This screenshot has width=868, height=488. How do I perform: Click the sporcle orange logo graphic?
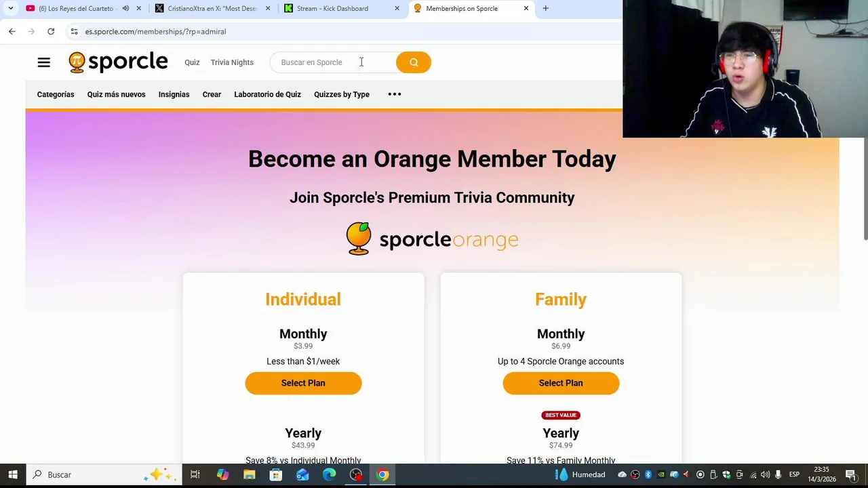[432, 239]
